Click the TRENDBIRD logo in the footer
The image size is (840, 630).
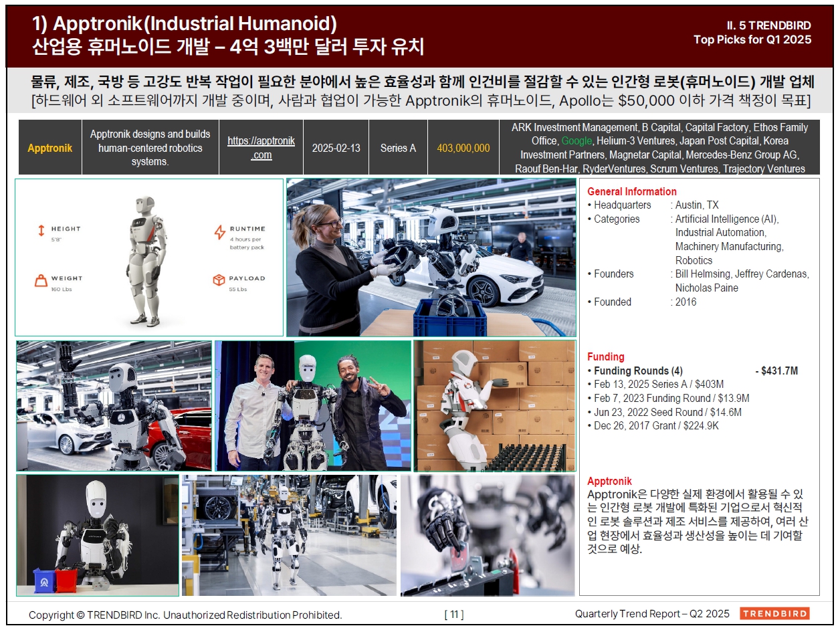[774, 613]
